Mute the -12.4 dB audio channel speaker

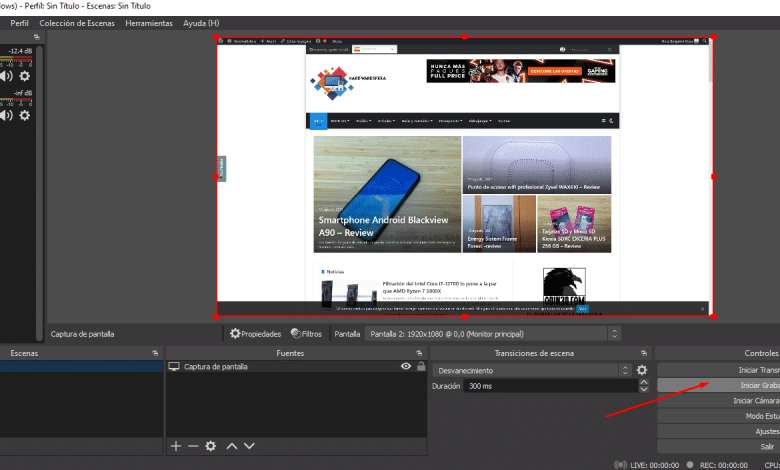click(6, 76)
